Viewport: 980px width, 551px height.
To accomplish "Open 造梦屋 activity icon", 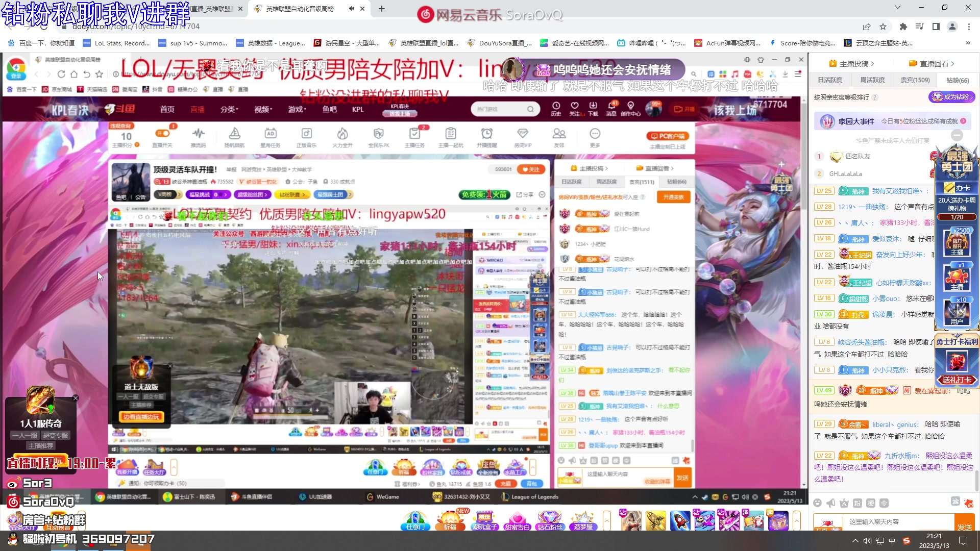I will pyautogui.click(x=583, y=520).
